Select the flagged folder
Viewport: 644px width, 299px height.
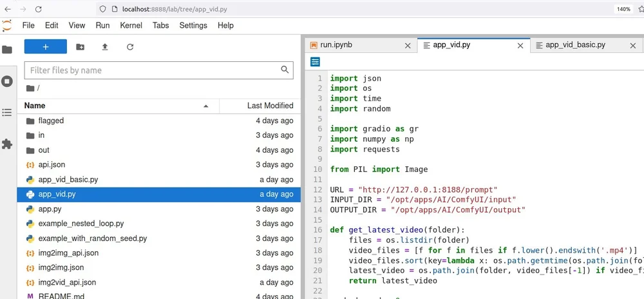pyautogui.click(x=159, y=121)
